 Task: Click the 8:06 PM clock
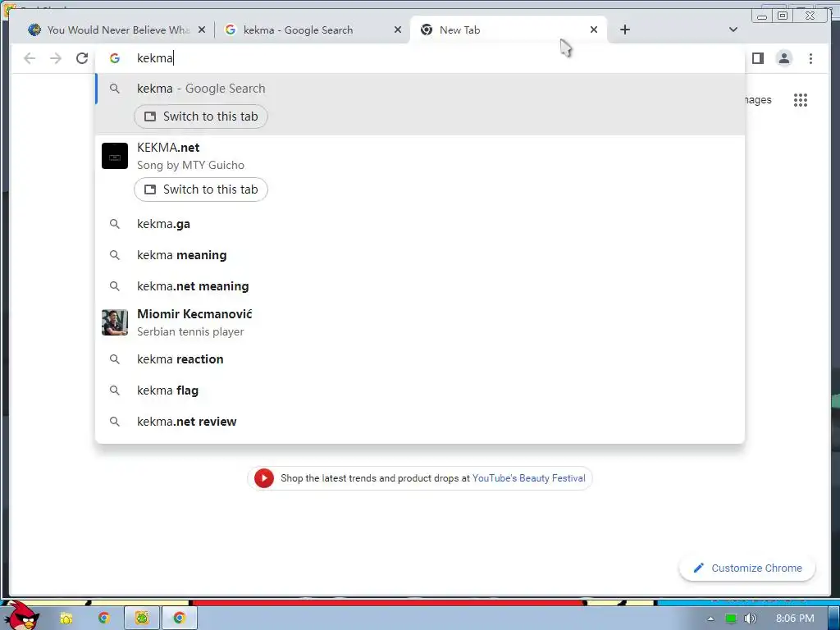(x=795, y=619)
